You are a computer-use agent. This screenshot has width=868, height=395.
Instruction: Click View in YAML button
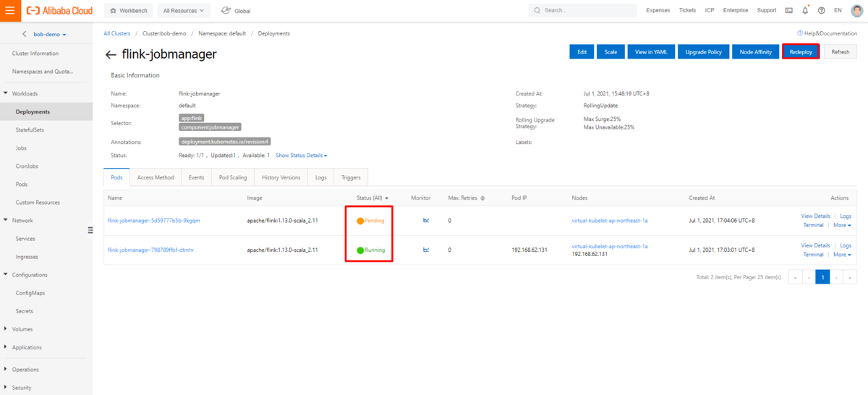click(x=651, y=52)
